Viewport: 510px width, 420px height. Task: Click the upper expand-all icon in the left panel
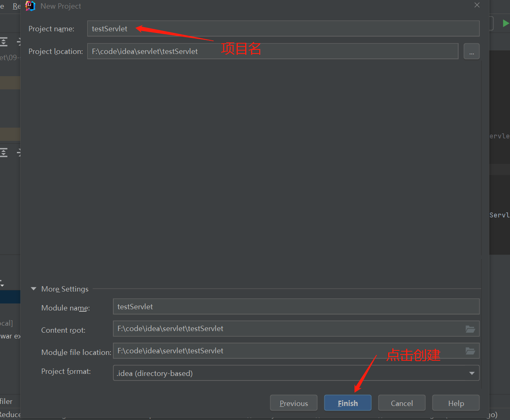pos(4,41)
